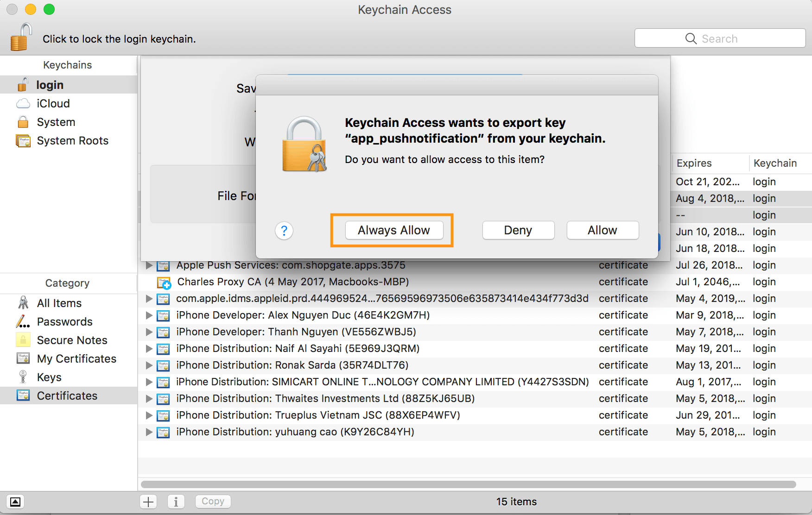Image resolution: width=812 pixels, height=515 pixels.
Task: Toggle the preview pane icon at bottom left
Action: [15, 502]
